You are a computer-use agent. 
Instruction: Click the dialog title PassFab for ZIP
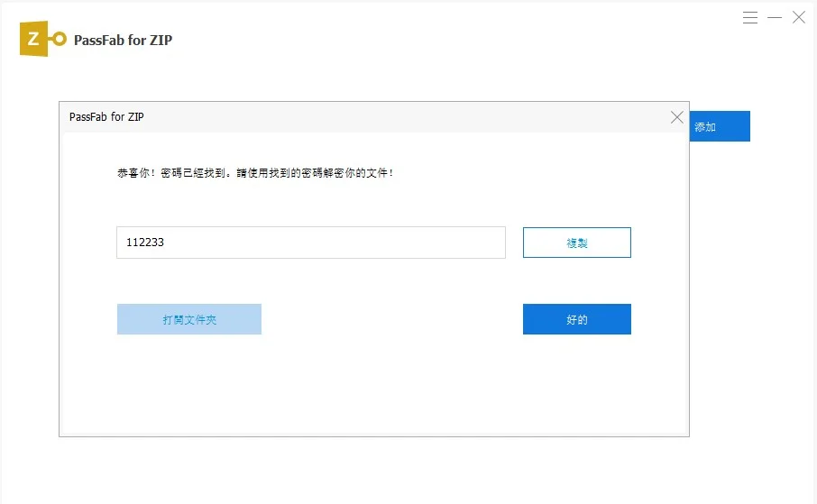pyautogui.click(x=106, y=116)
